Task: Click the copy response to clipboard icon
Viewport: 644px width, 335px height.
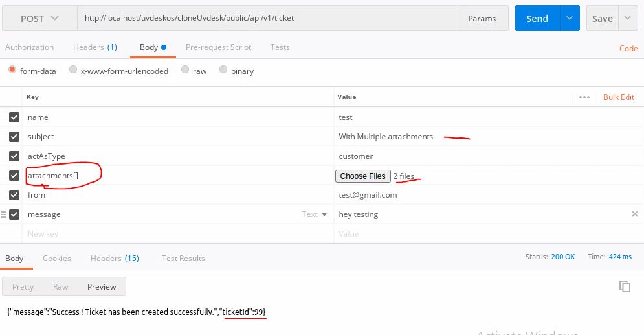Action: (625, 286)
